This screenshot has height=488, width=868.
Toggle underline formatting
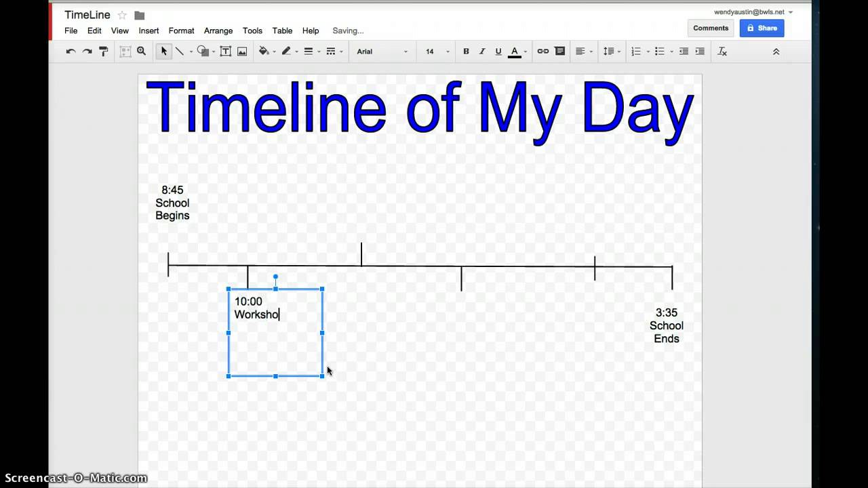tap(498, 51)
